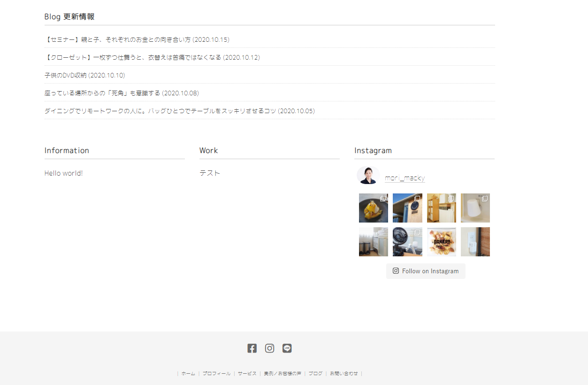Click the Follow on Instagram button
The image size is (588, 385).
point(426,271)
